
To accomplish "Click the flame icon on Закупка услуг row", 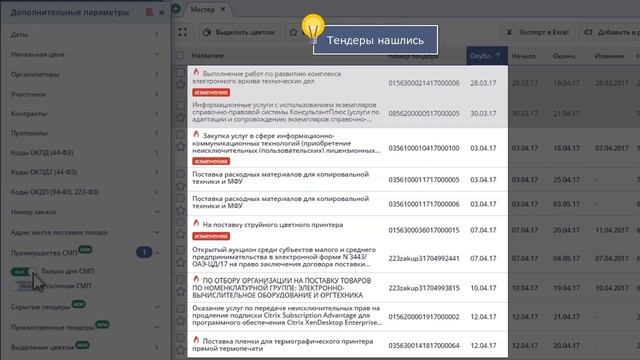I will [x=196, y=134].
